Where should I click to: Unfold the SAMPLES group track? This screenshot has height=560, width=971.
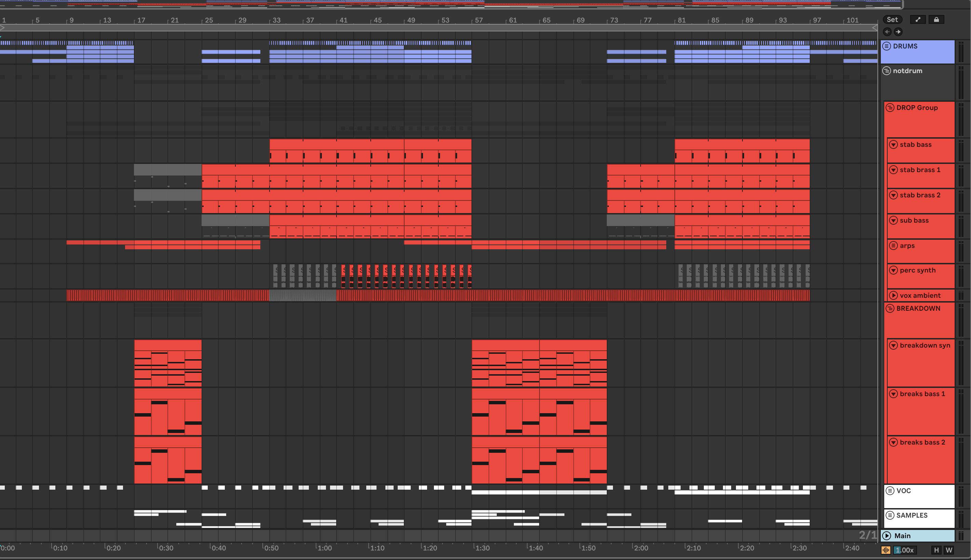[x=890, y=515]
